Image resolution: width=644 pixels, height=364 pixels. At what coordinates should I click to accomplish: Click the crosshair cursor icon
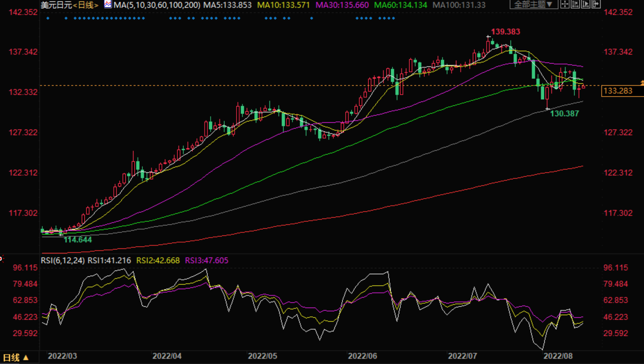point(565,4)
